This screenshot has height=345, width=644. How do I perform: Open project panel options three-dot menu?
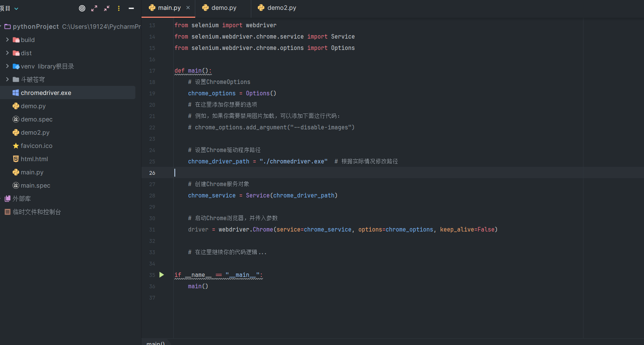[119, 8]
